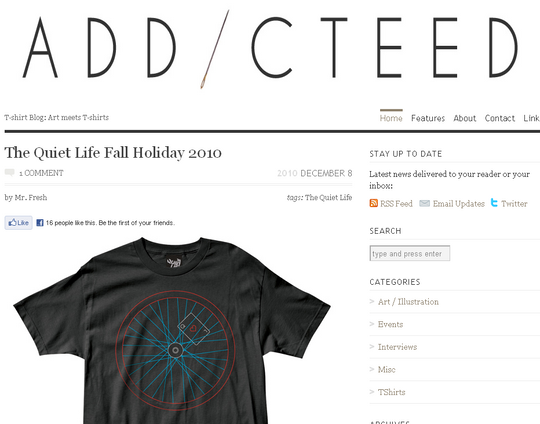540x424 pixels.
Task: View the 1 COMMENT link
Action: (41, 173)
